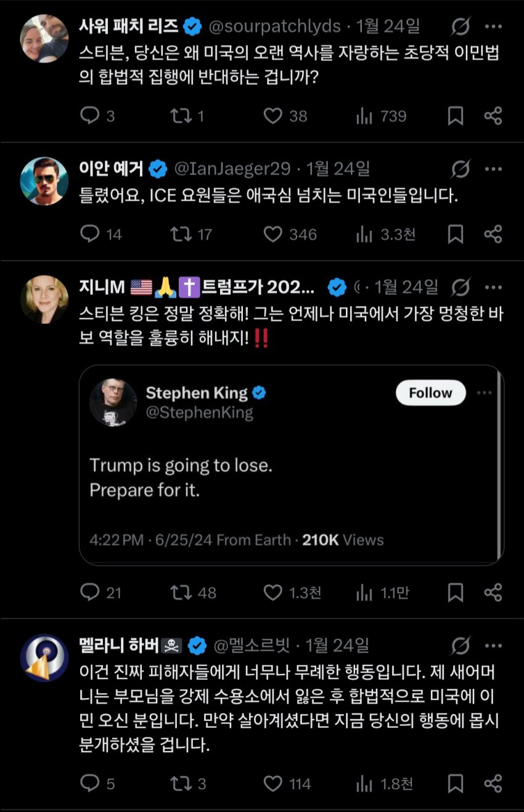Open the @StephenKing handle in the quoted tweet
Viewport: 524px width, 812px height.
(199, 412)
